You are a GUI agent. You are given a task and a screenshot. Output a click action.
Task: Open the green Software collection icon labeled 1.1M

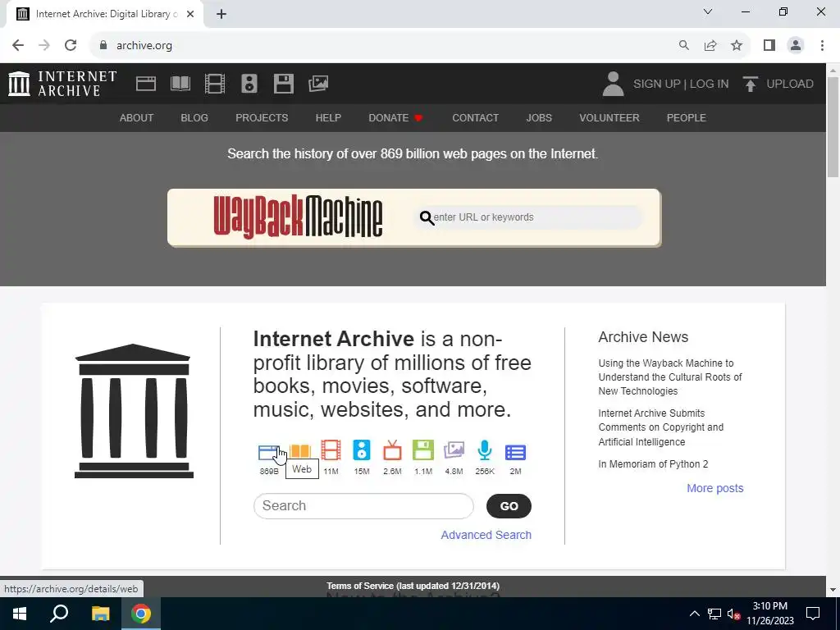(423, 450)
